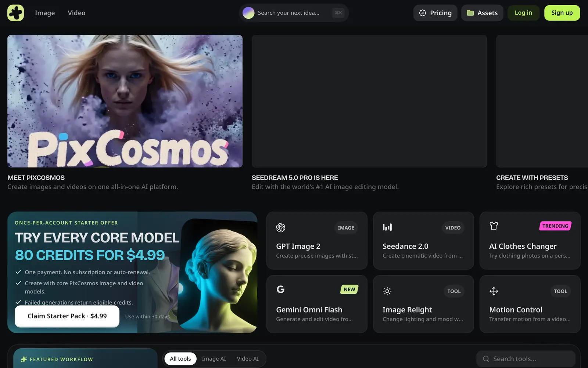
Task: Open the AI Clothes Changer card
Action: [530, 241]
